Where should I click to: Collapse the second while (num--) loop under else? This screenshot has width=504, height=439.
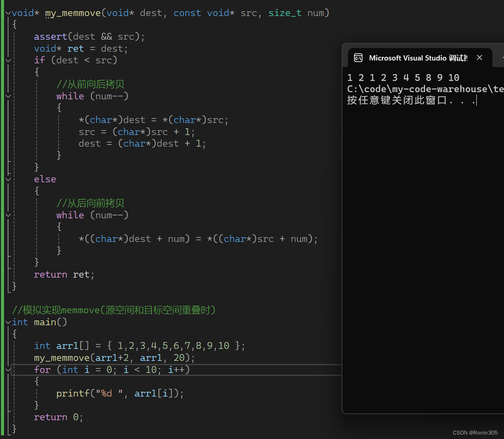click(8, 215)
